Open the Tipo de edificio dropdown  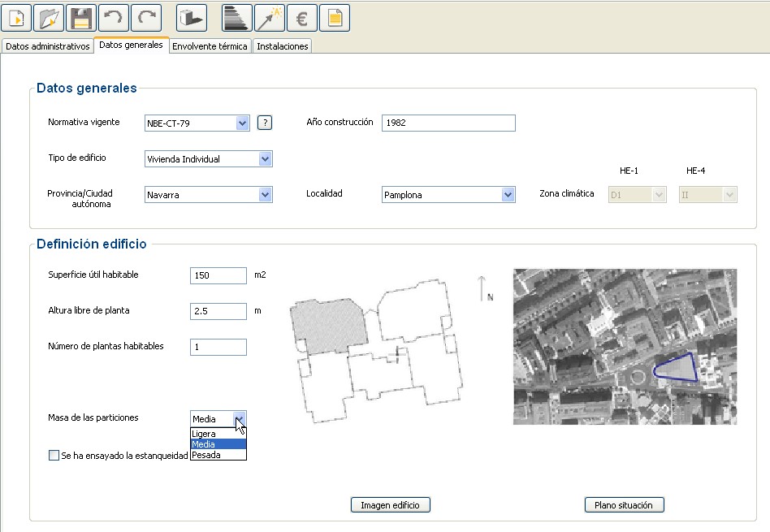pyautogui.click(x=265, y=159)
